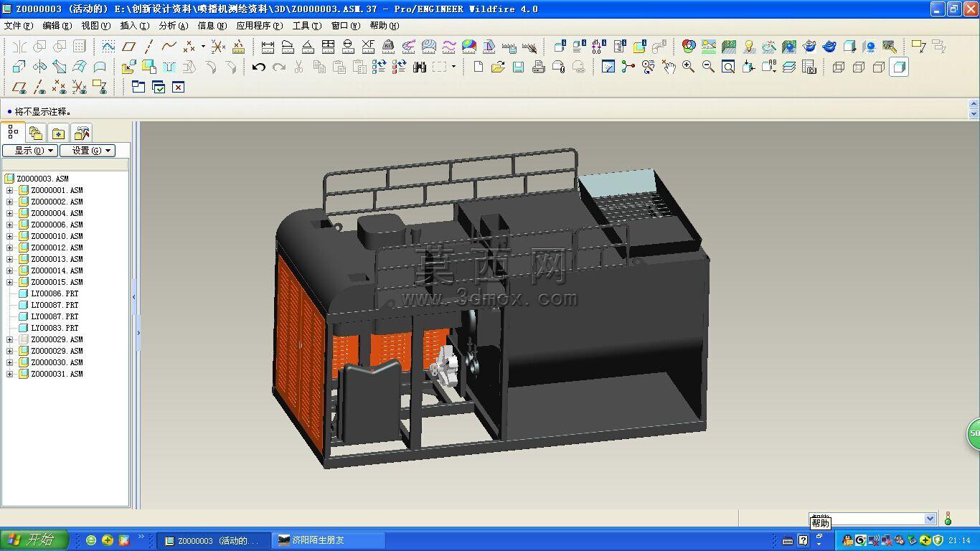Select the datum axis tool
Image resolution: width=980 pixels, height=551 pixels.
[x=149, y=47]
